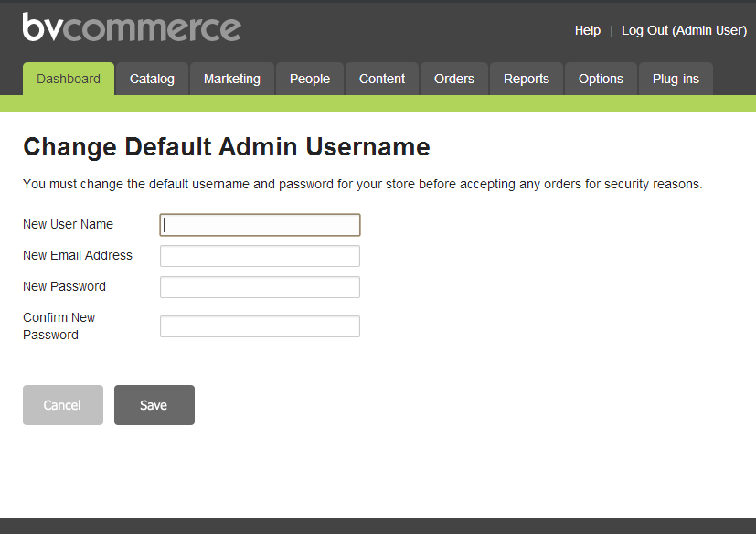Select the New Password input box

260,287
